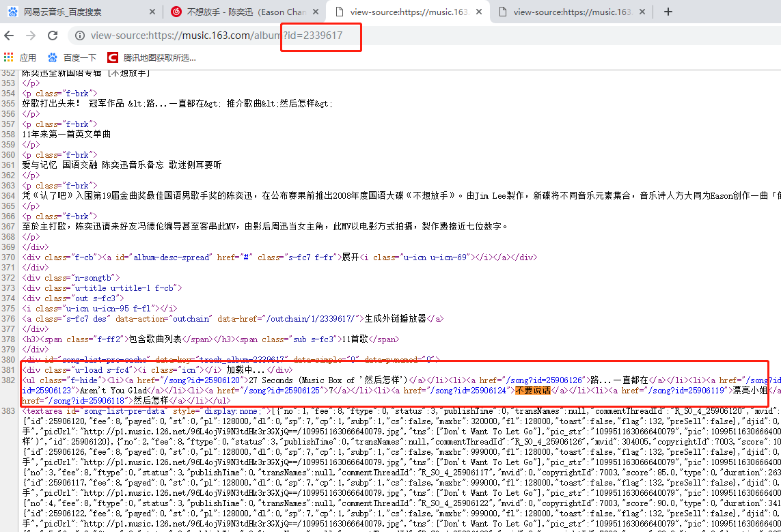Screen dimensions: 781x532
Task: Open the site information icon in the address bar
Action: pyautogui.click(x=80, y=36)
